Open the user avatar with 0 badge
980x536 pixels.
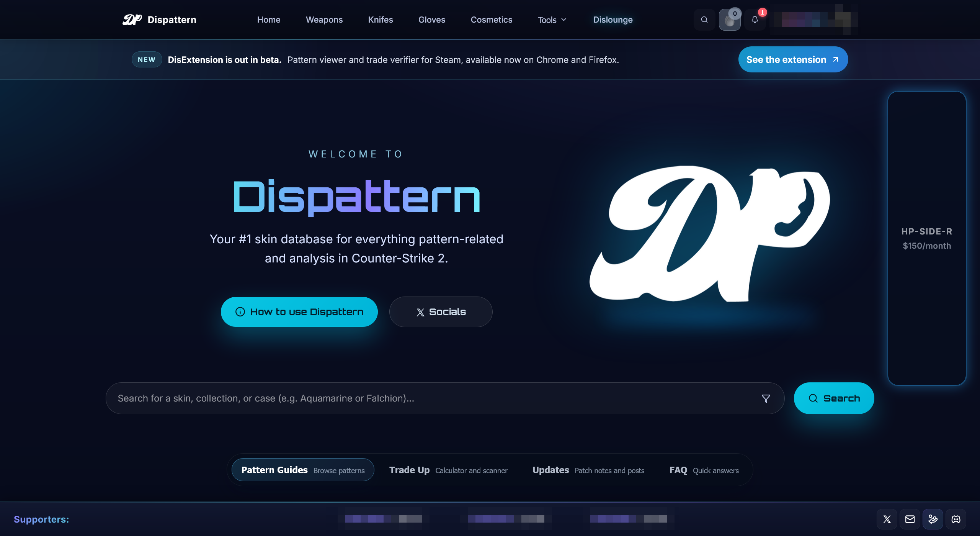(729, 20)
